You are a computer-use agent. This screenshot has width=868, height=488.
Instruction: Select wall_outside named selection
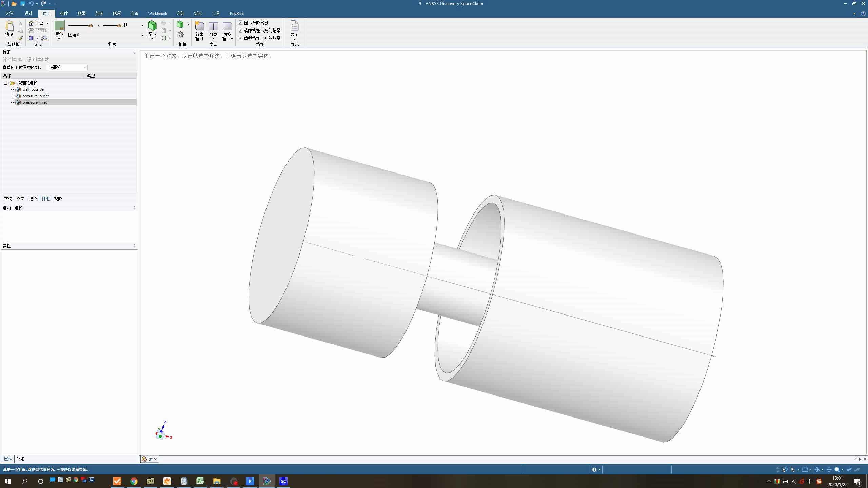point(33,89)
